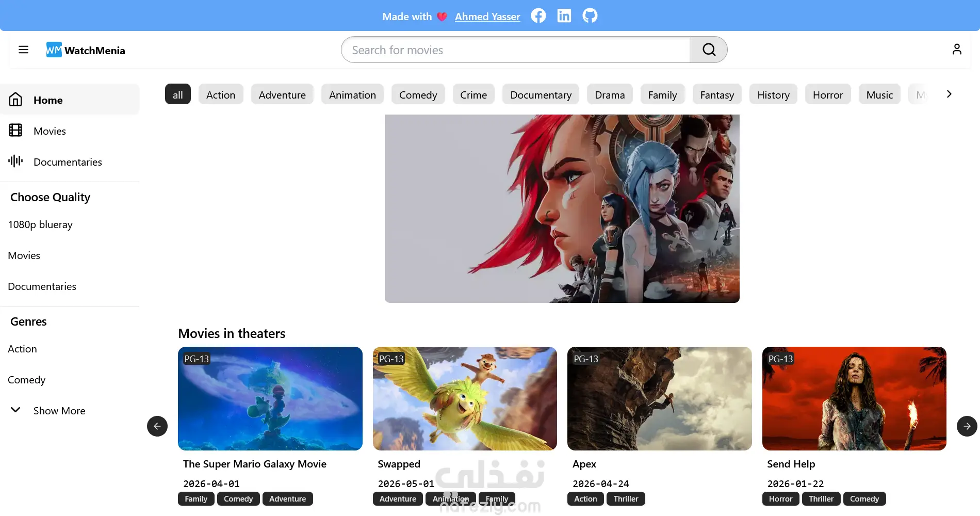The width and height of the screenshot is (980, 516).
Task: Click the WatchMenia brand name
Action: coord(95,50)
